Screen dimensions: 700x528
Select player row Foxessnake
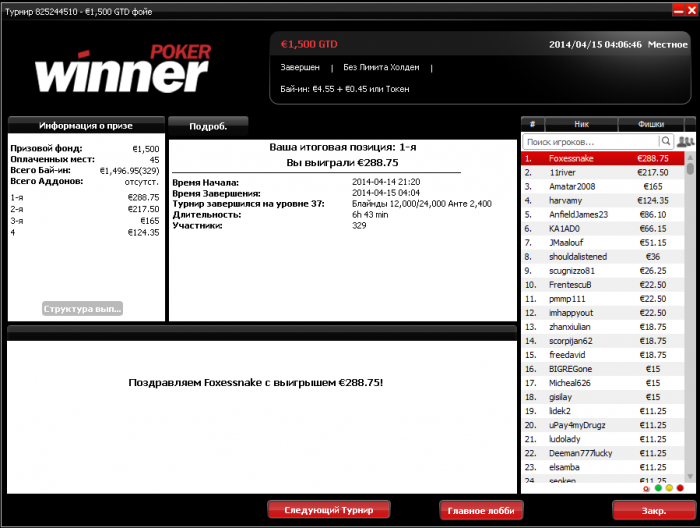[x=603, y=158]
